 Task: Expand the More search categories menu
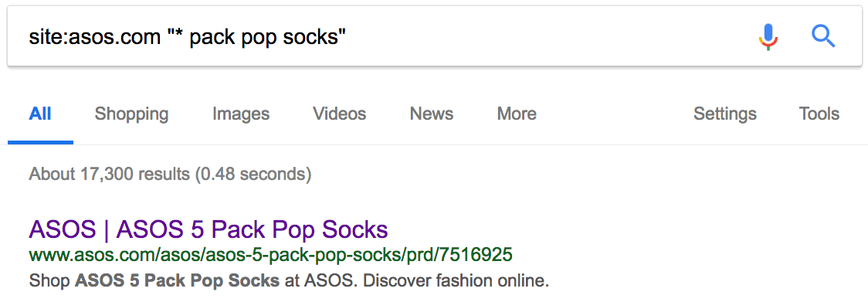pos(517,114)
